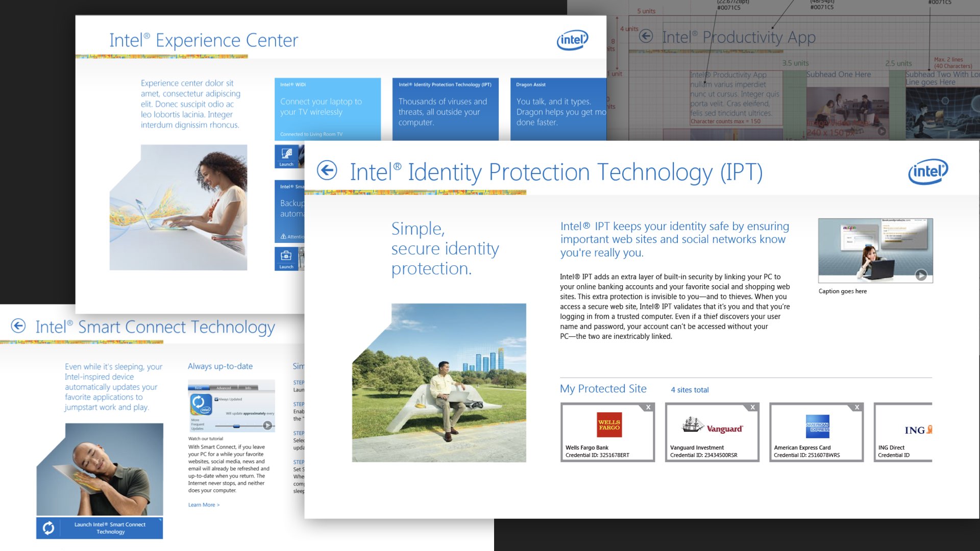Viewport: 980px width, 551px height.
Task: Click the back arrow beside Productivity App title
Action: click(646, 36)
